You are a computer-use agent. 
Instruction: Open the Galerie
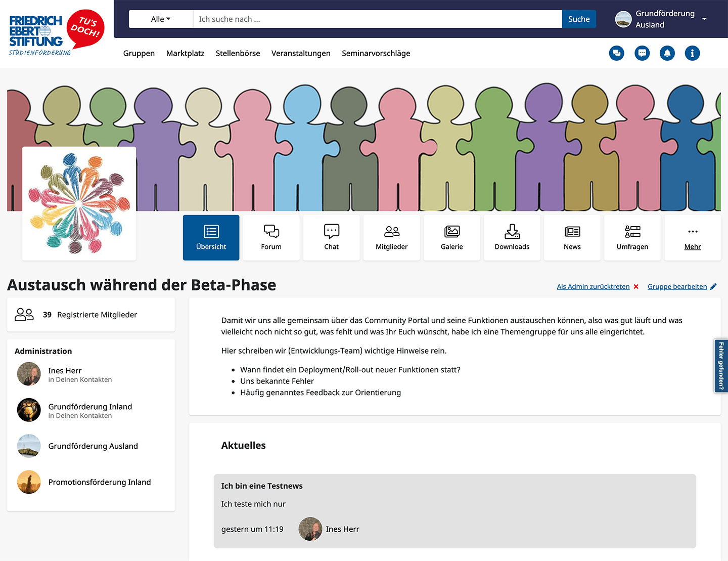(451, 238)
